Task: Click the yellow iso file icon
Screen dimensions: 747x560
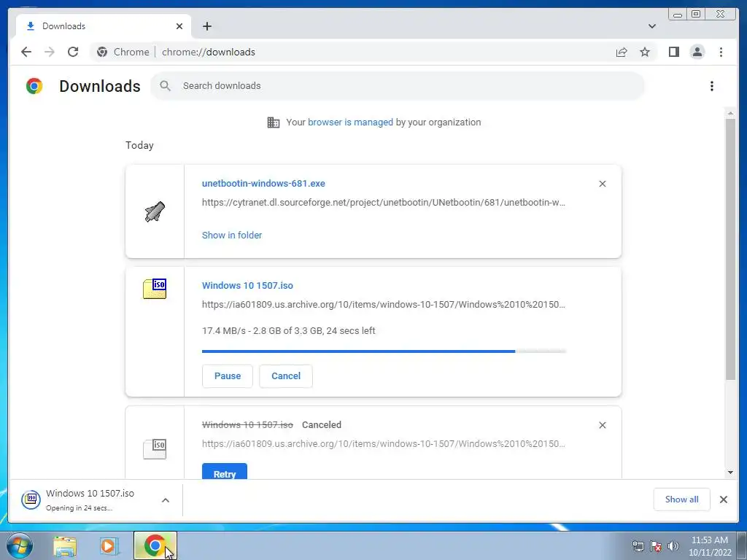Action: click(x=155, y=289)
